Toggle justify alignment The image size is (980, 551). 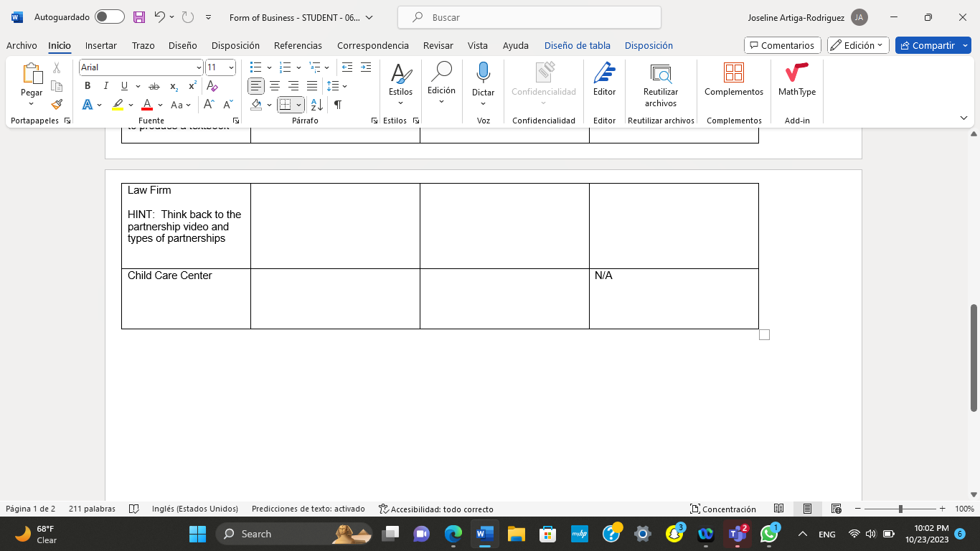(312, 86)
